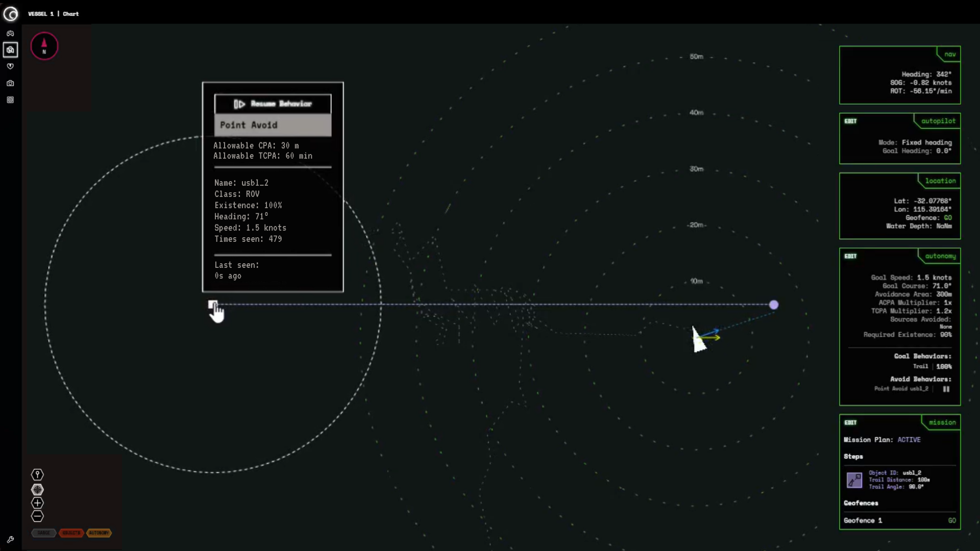
Task: Toggle the RANGE overlay chip
Action: (x=44, y=533)
